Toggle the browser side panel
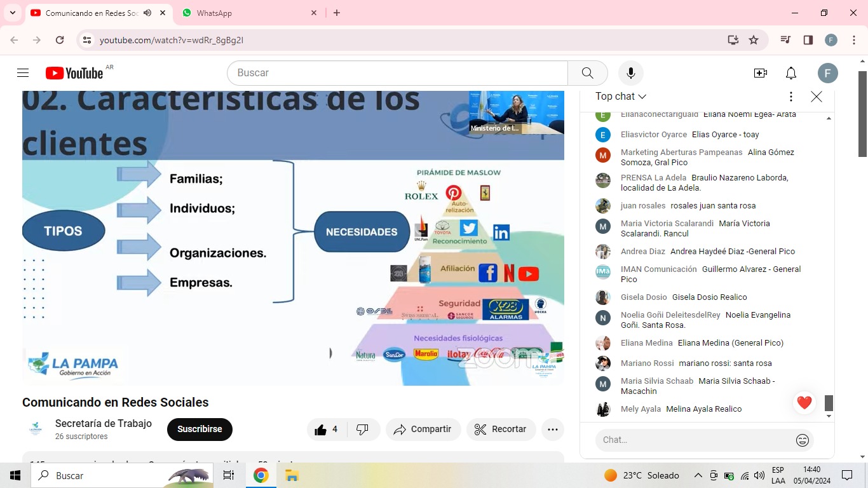 click(808, 40)
